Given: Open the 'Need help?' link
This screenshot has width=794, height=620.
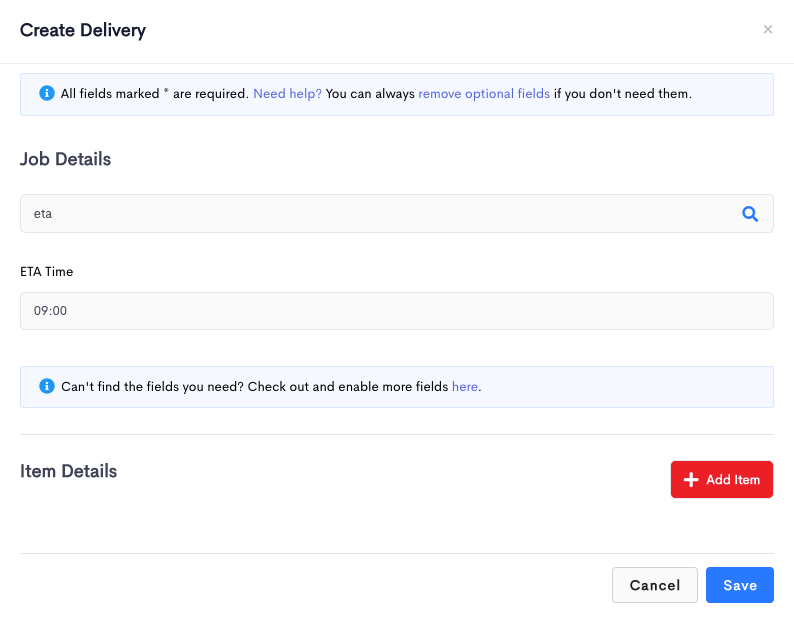Looking at the screenshot, I should [287, 94].
